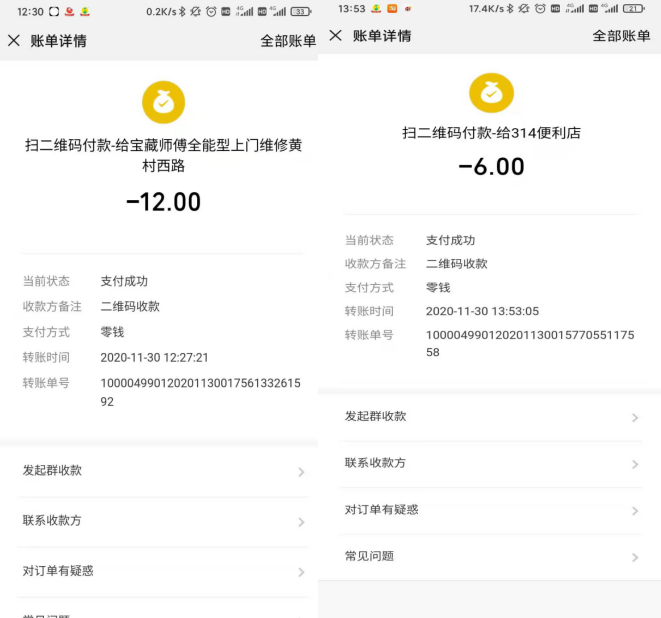Expand the chevron beside 发起群收款 for the -6.00 bill

click(x=635, y=418)
